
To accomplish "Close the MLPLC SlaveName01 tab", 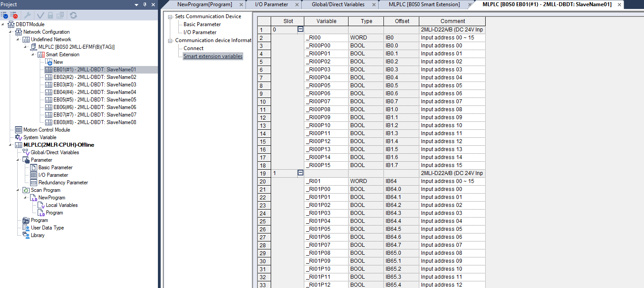I will 619,4.
